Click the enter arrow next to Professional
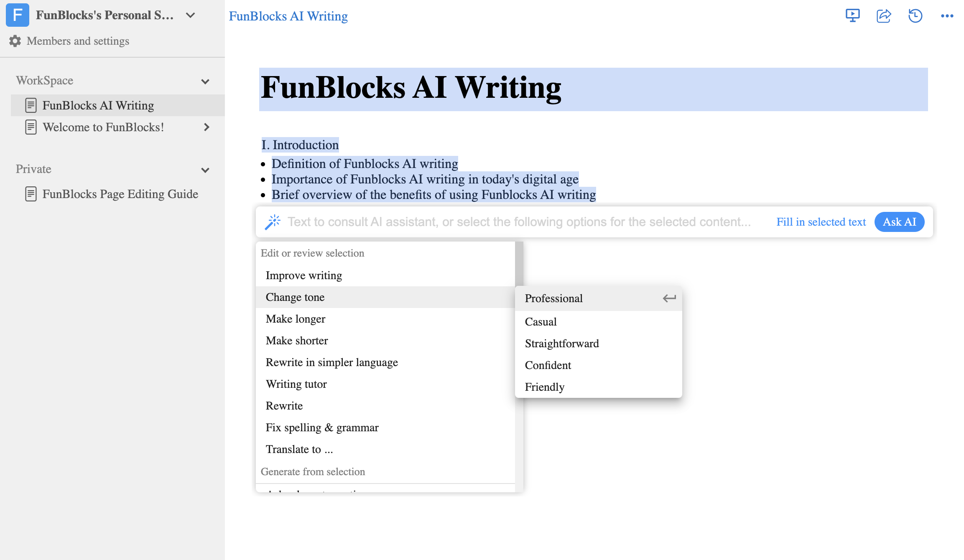This screenshot has width=964, height=560. click(669, 298)
